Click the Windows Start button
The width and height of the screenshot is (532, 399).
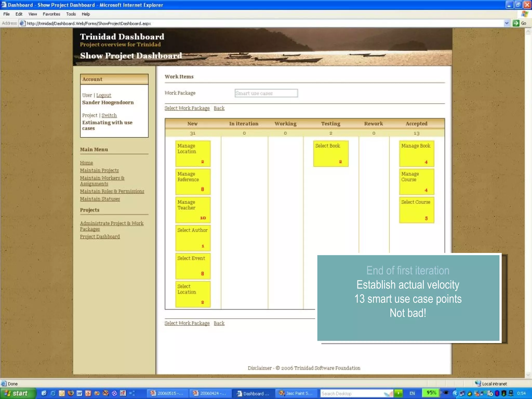point(18,393)
